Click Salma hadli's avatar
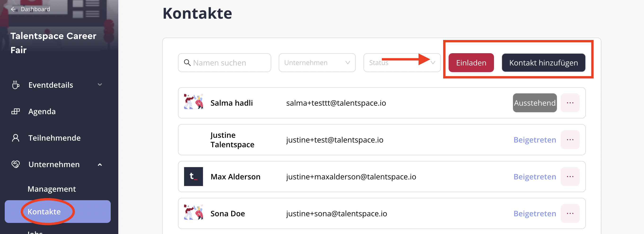 pos(193,102)
